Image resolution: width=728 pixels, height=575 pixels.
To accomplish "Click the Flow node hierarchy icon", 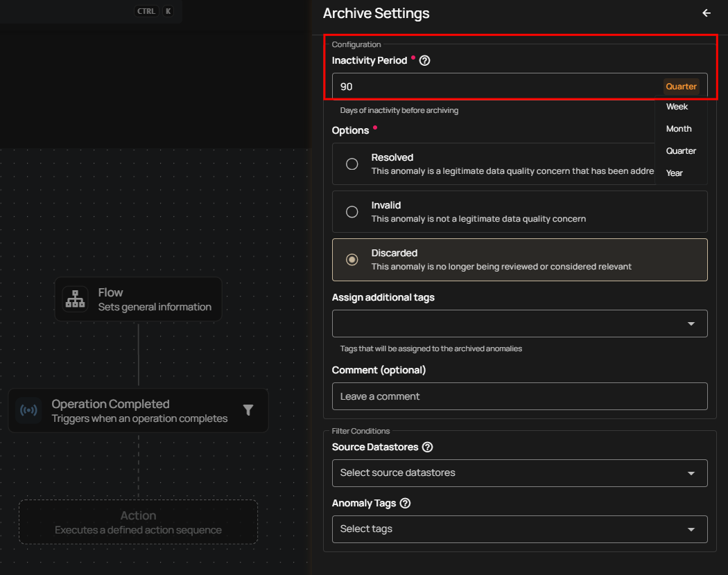I will 76,299.
